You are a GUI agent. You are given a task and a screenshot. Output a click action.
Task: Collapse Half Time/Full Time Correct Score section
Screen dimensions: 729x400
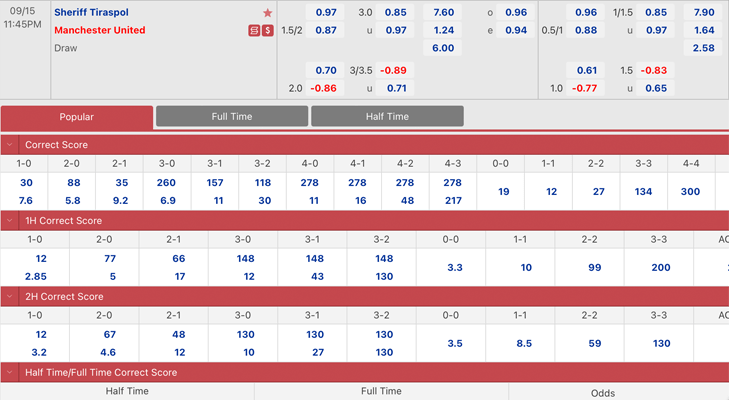coord(9,372)
